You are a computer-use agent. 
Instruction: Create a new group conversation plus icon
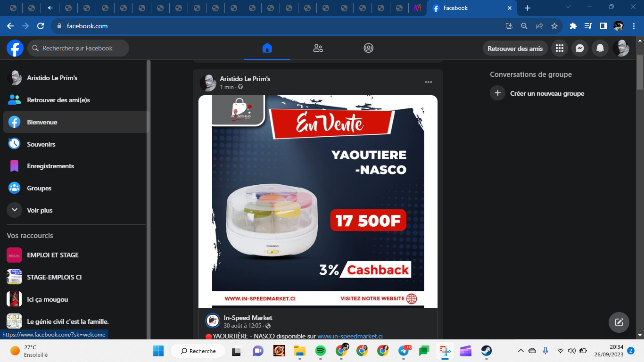tap(497, 93)
